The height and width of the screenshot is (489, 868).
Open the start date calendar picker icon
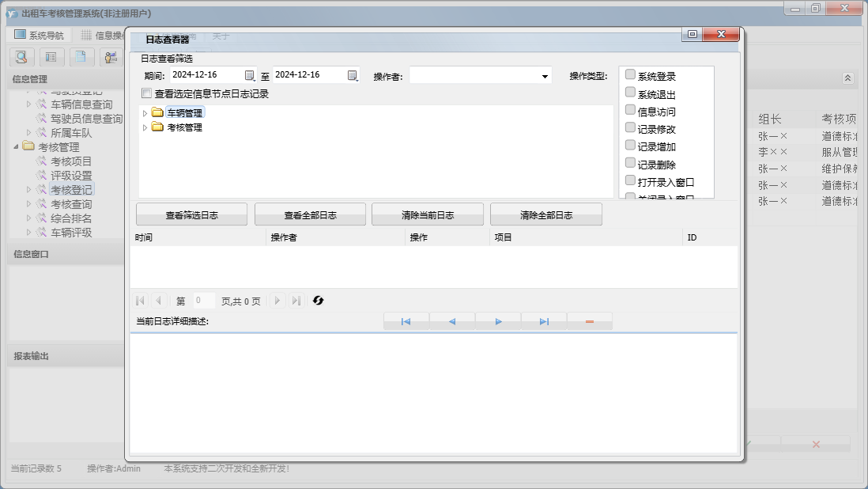[250, 75]
